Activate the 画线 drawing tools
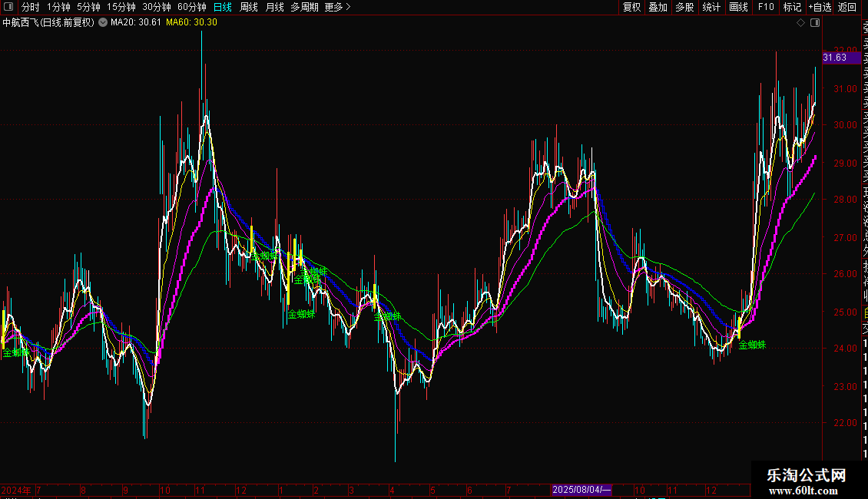Image resolution: width=868 pixels, height=499 pixels. coord(738,7)
